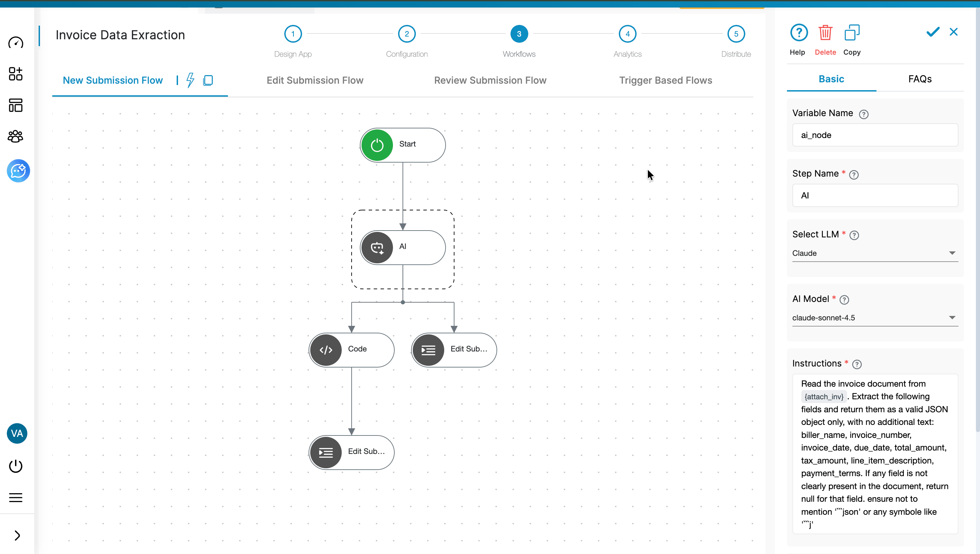
Task: Open the dashboard gauge sidebar icon
Action: [x=16, y=43]
